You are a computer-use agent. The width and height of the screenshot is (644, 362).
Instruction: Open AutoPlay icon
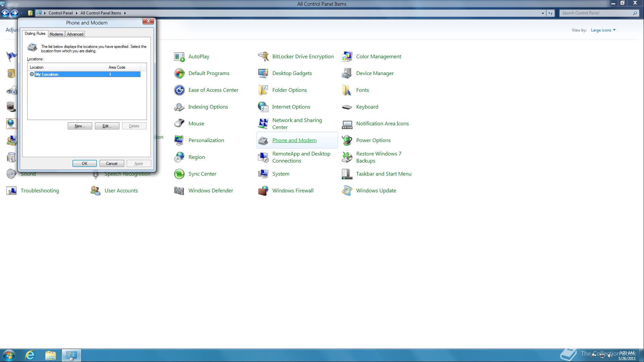[x=179, y=57]
